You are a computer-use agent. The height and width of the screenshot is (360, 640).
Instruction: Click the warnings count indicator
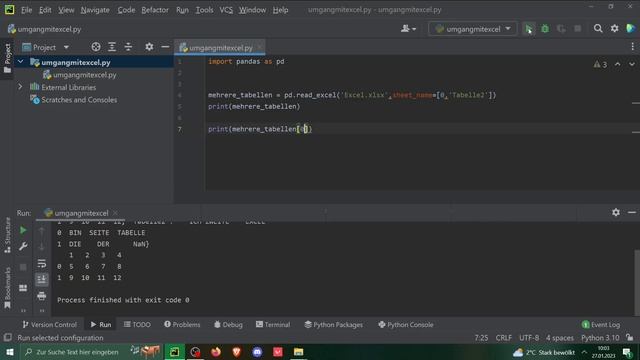point(600,64)
